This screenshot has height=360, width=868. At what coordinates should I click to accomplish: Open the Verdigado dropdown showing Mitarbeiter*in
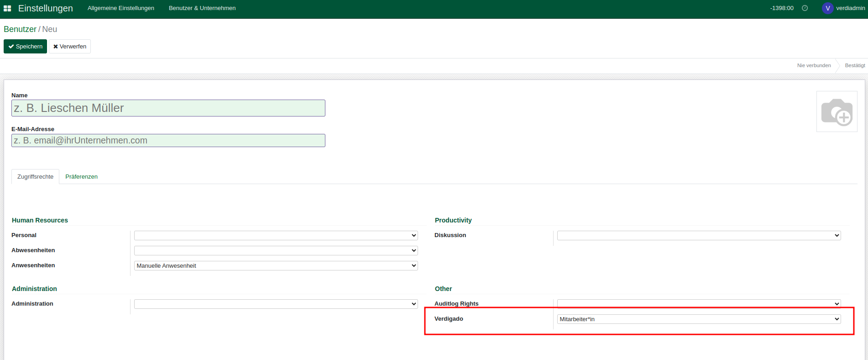click(x=699, y=319)
